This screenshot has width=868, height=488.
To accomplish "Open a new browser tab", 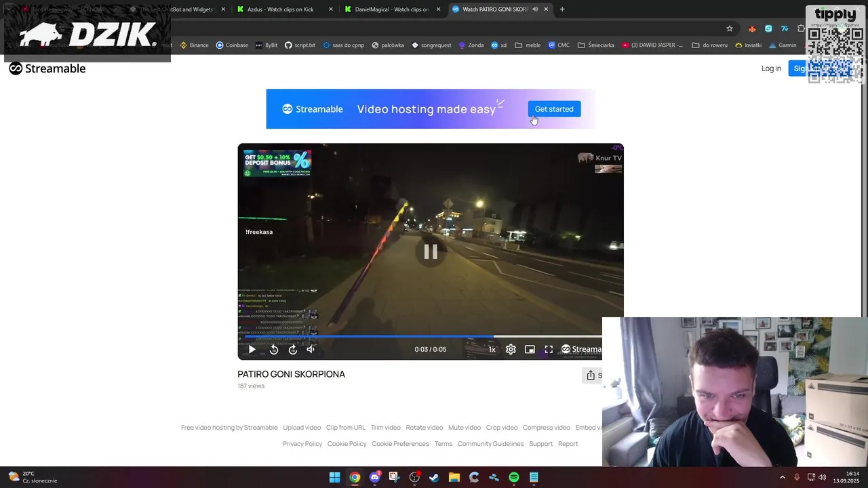I will pos(562,9).
